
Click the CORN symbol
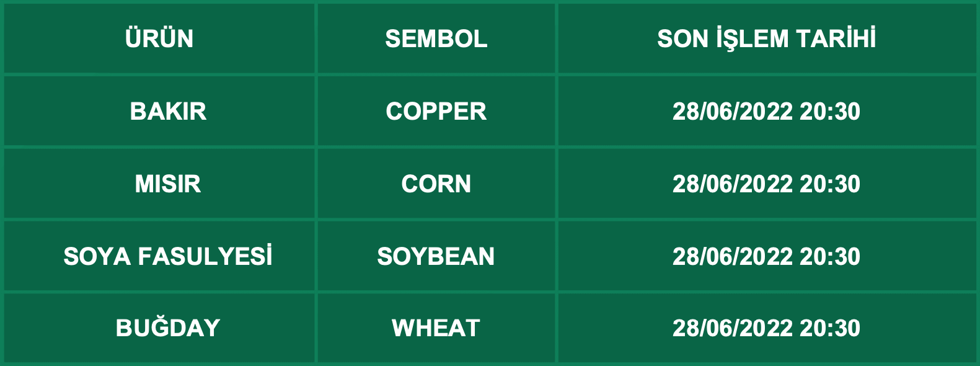[436, 184]
